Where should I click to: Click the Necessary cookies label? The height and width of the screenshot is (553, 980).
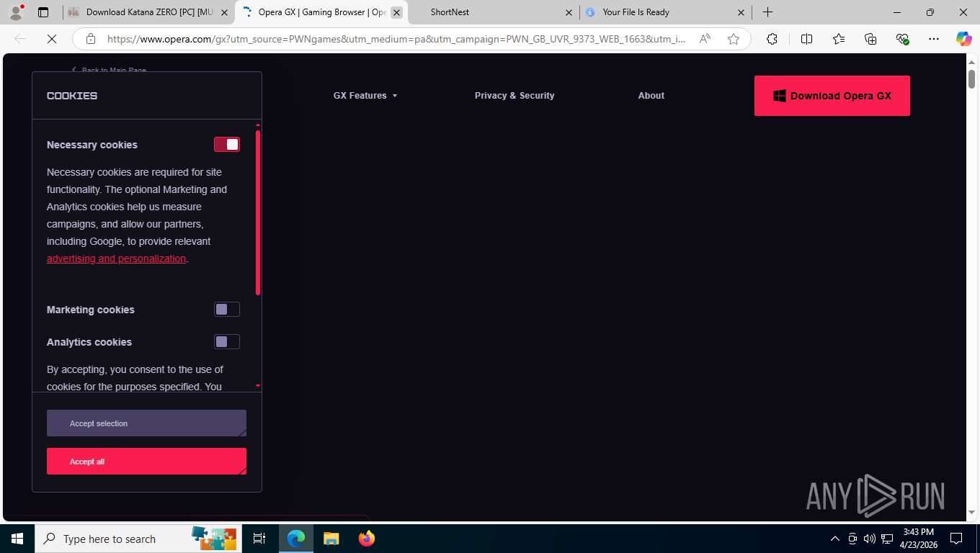point(92,145)
